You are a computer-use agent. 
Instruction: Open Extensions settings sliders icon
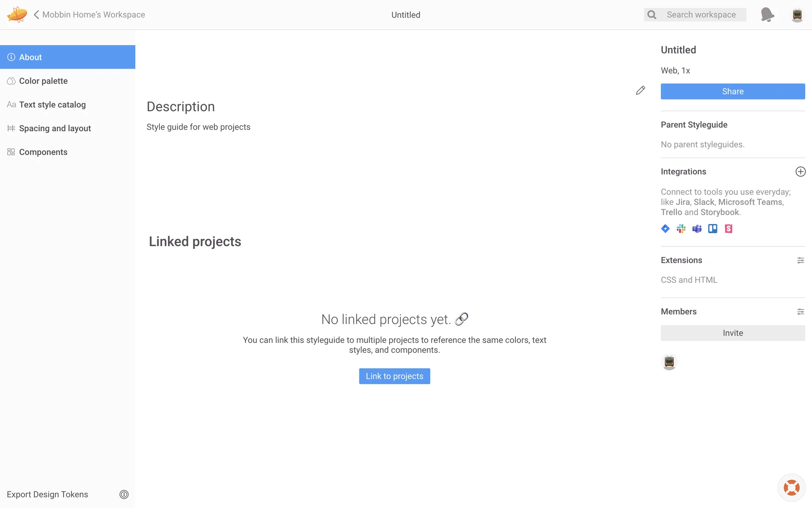(800, 260)
